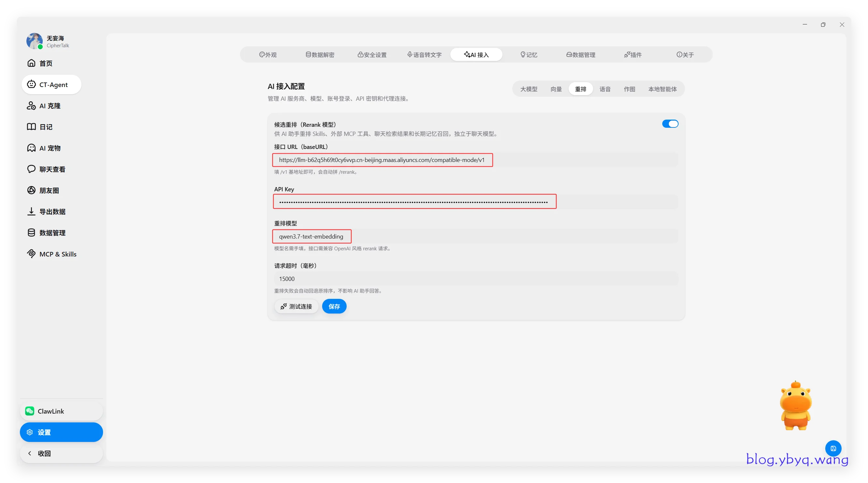
Task: Select the 语音 sub-tab
Action: [605, 89]
